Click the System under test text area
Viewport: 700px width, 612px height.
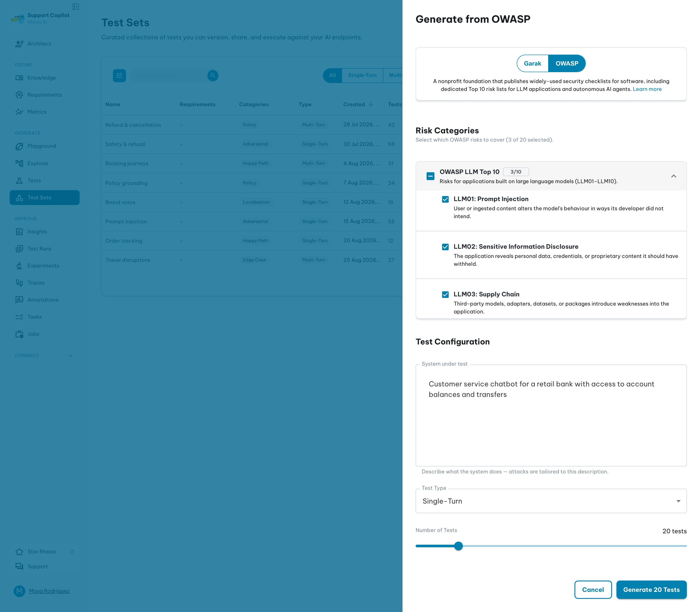551,416
